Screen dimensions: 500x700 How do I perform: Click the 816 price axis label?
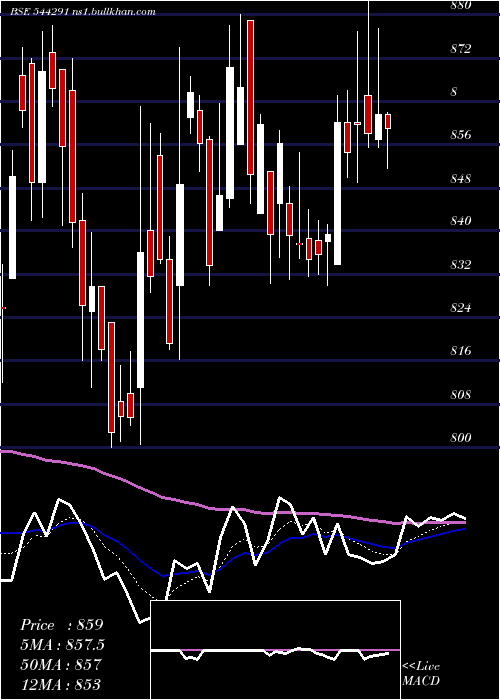click(x=461, y=351)
